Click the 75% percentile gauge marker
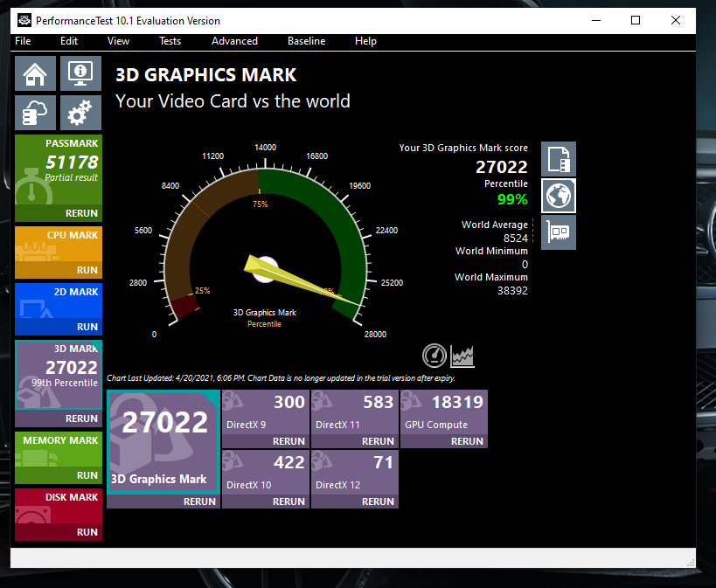Viewport: 716px width, 588px height. (x=261, y=204)
